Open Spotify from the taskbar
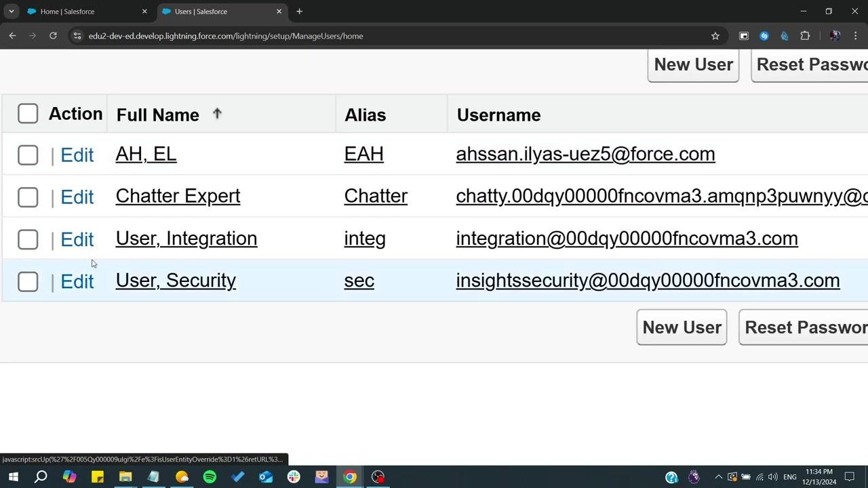 click(x=210, y=476)
